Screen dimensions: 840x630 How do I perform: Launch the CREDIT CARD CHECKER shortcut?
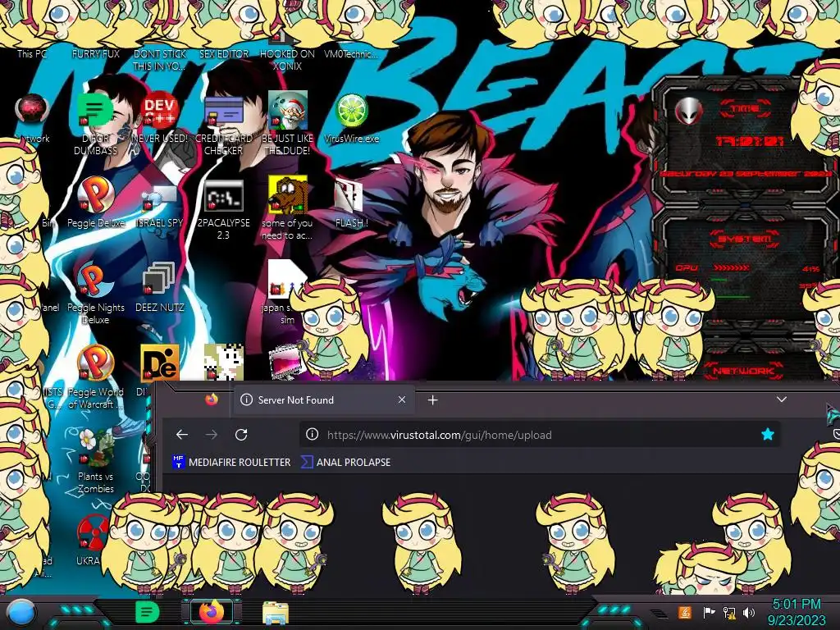click(x=223, y=111)
